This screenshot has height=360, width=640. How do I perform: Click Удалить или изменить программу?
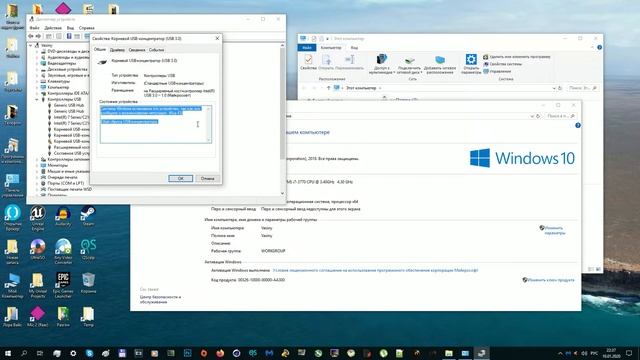pos(517,57)
